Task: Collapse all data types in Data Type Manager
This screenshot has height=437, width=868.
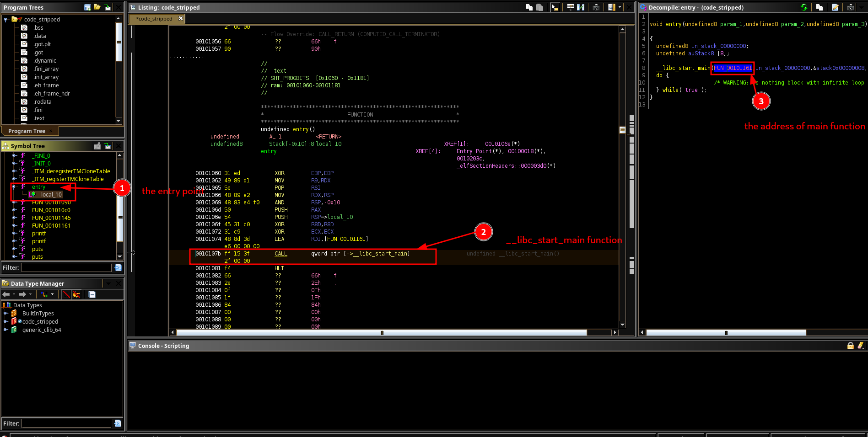Action: coord(92,294)
